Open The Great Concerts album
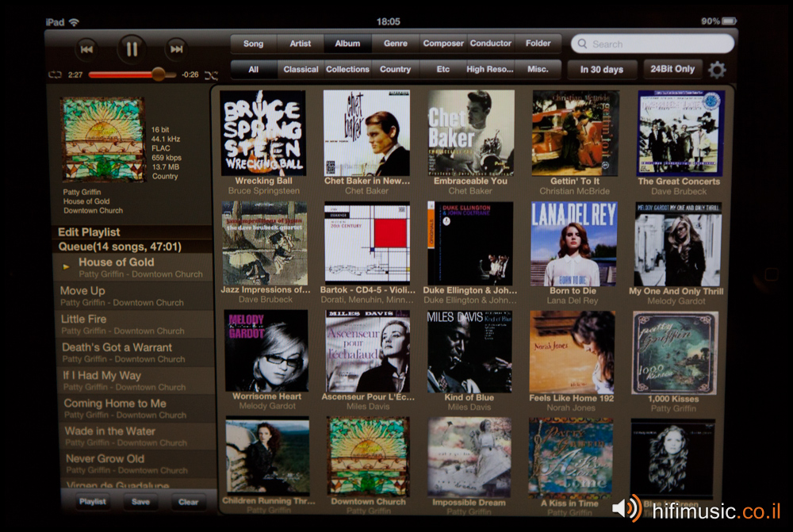793x532 pixels. 680,133
